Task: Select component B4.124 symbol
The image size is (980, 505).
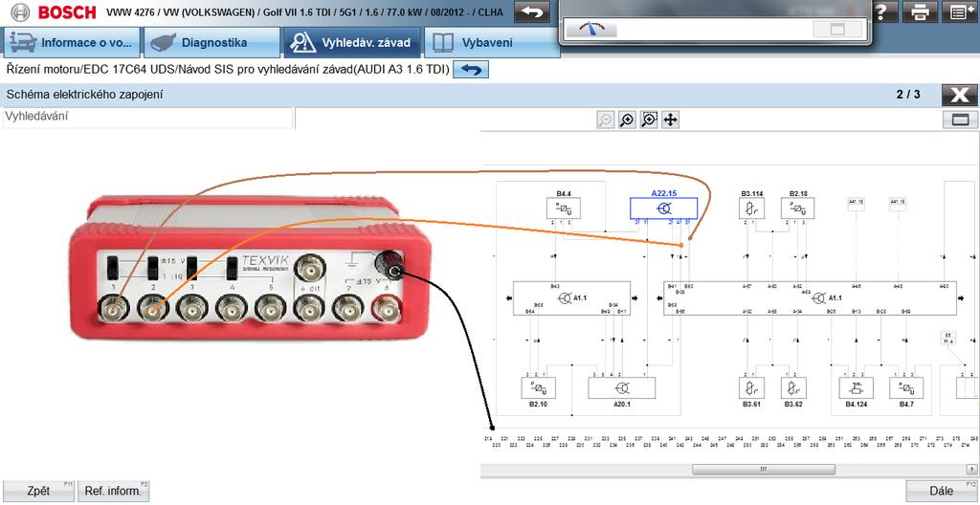Action: click(857, 388)
